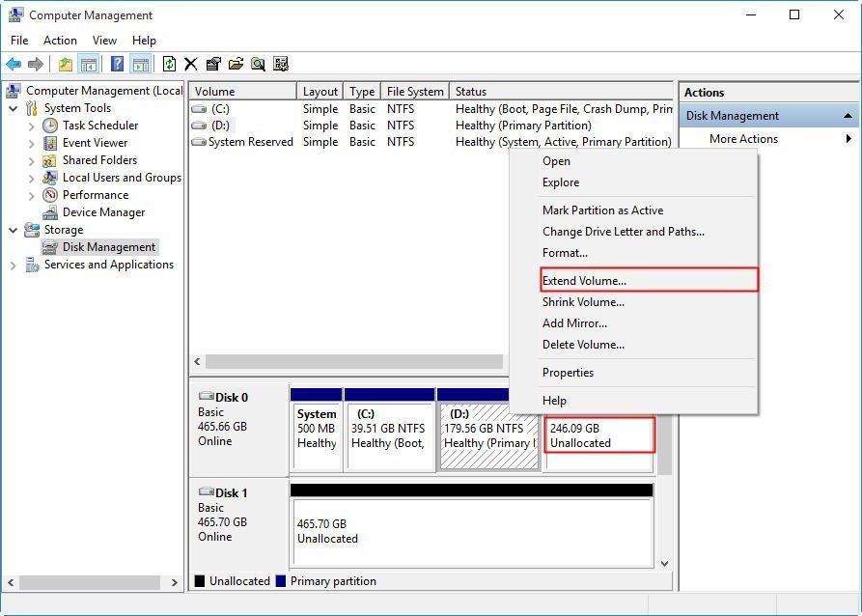The width and height of the screenshot is (862, 616).
Task: Click the Refresh toolbar icon
Action: point(169,65)
